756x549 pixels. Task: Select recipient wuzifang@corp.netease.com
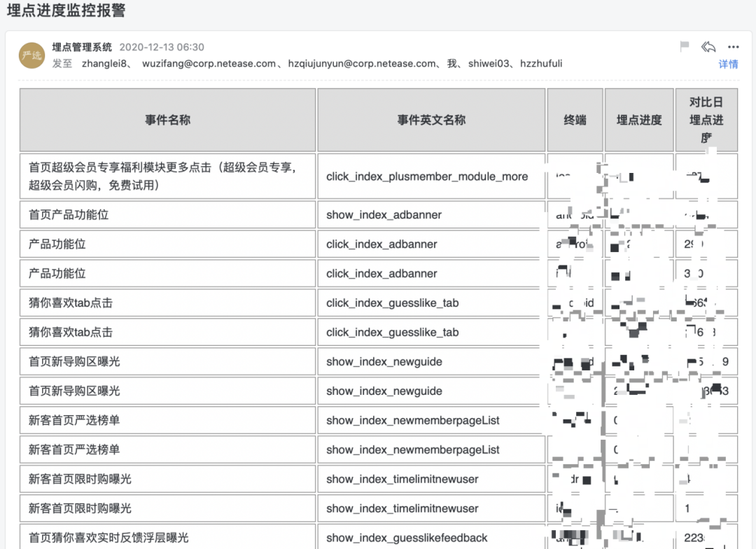(209, 64)
